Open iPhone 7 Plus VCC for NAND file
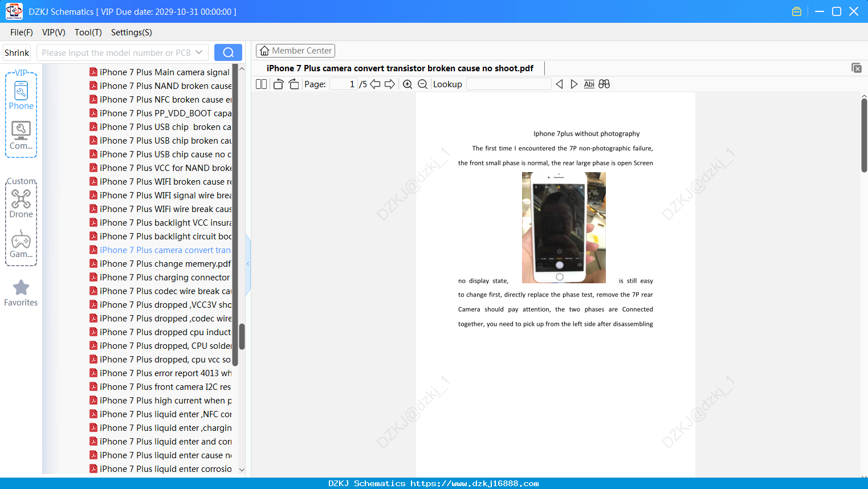Screen dimensions: 868x489 [160, 168]
